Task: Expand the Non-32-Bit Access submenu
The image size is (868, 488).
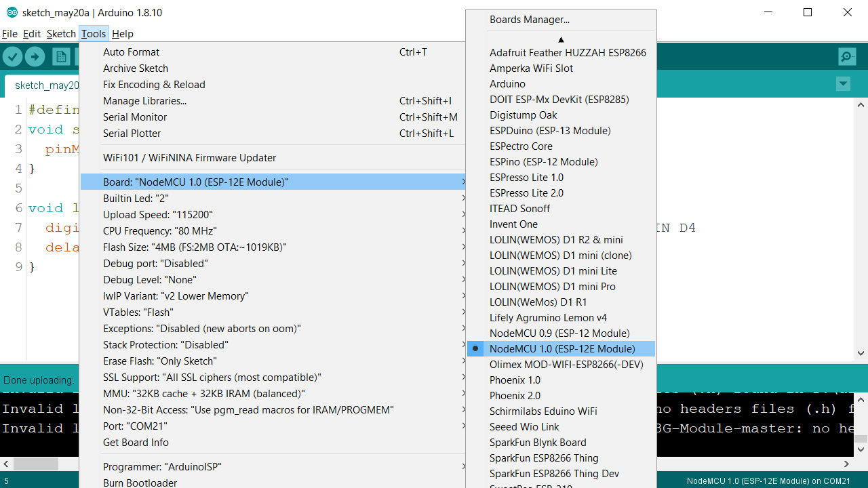Action: (274, 409)
